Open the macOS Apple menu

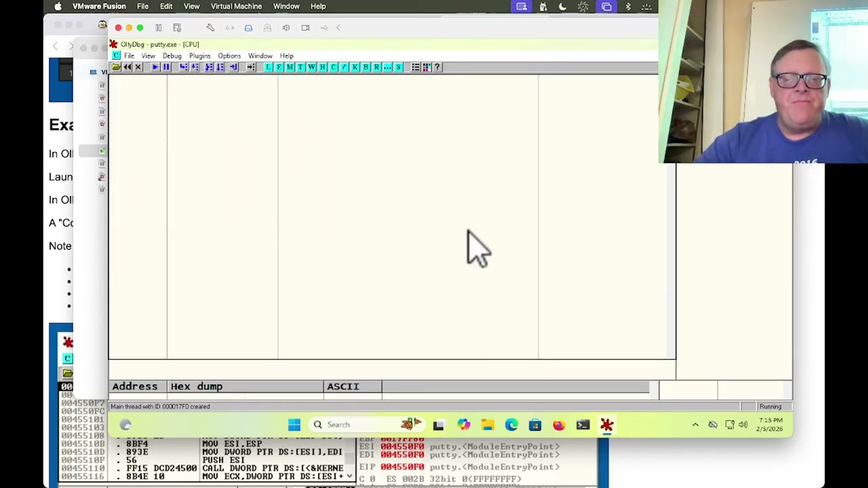point(58,6)
